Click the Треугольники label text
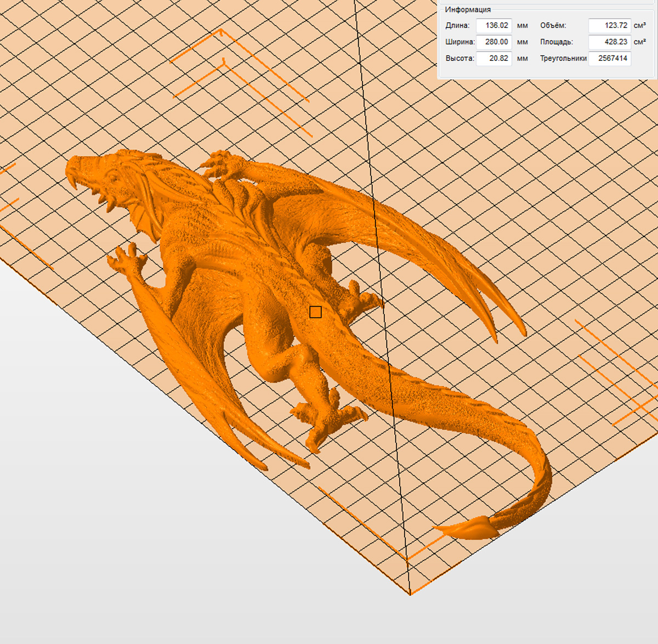This screenshot has width=658, height=644. coord(563,58)
